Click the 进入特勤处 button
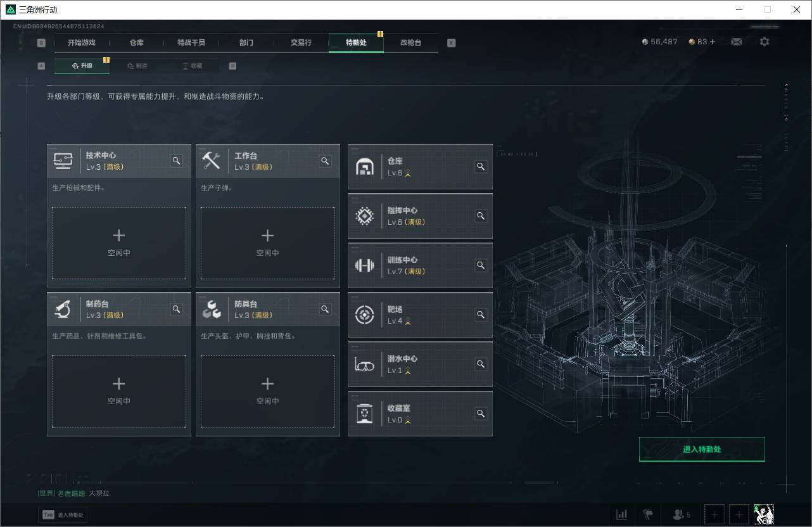This screenshot has height=527, width=812. pos(702,449)
